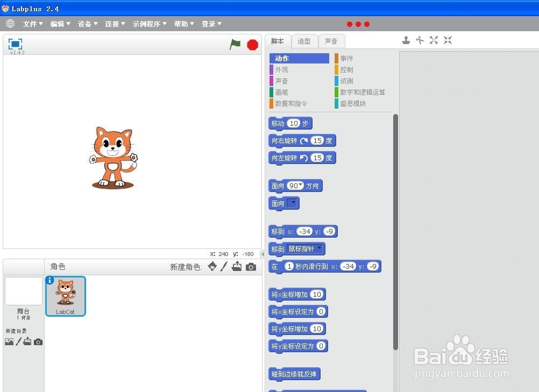Click the red connection status dots
Viewport: 539px width, 392px height.
(358, 24)
